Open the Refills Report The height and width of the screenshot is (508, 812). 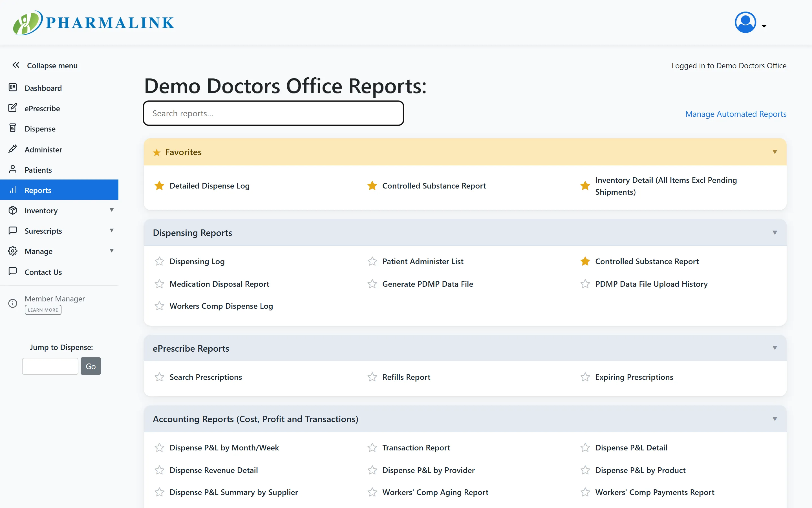406,377
